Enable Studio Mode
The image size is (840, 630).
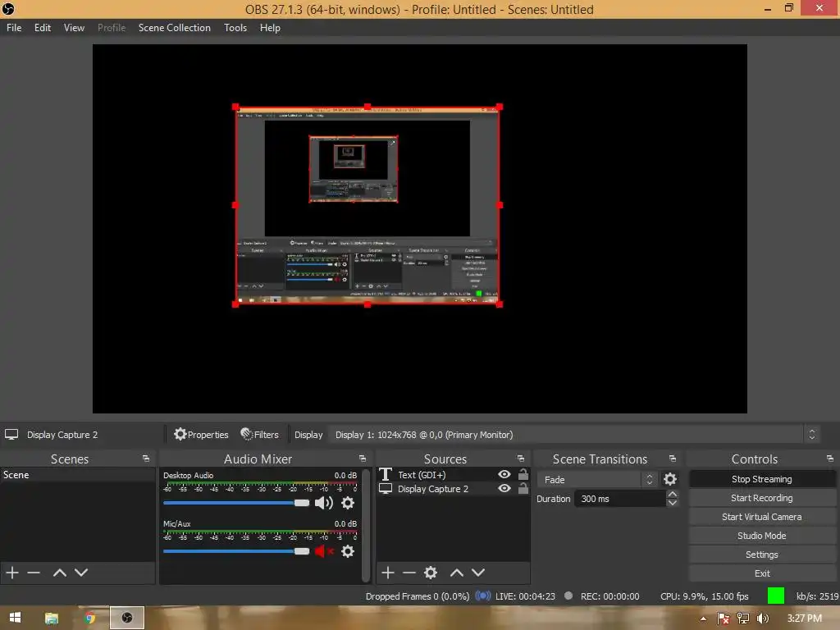point(762,535)
